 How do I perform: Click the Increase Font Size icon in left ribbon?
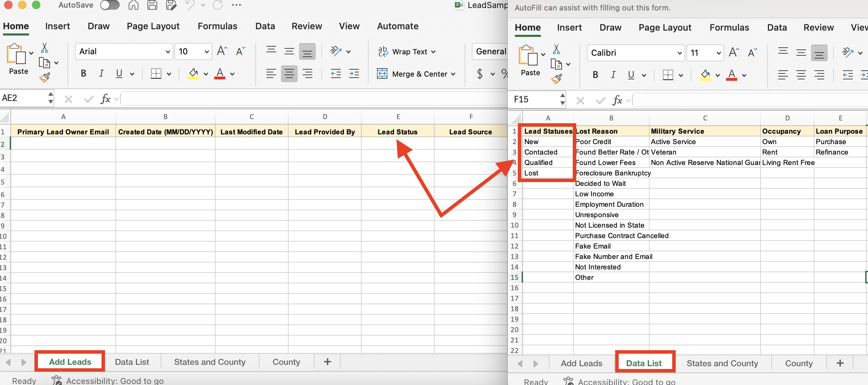(222, 52)
